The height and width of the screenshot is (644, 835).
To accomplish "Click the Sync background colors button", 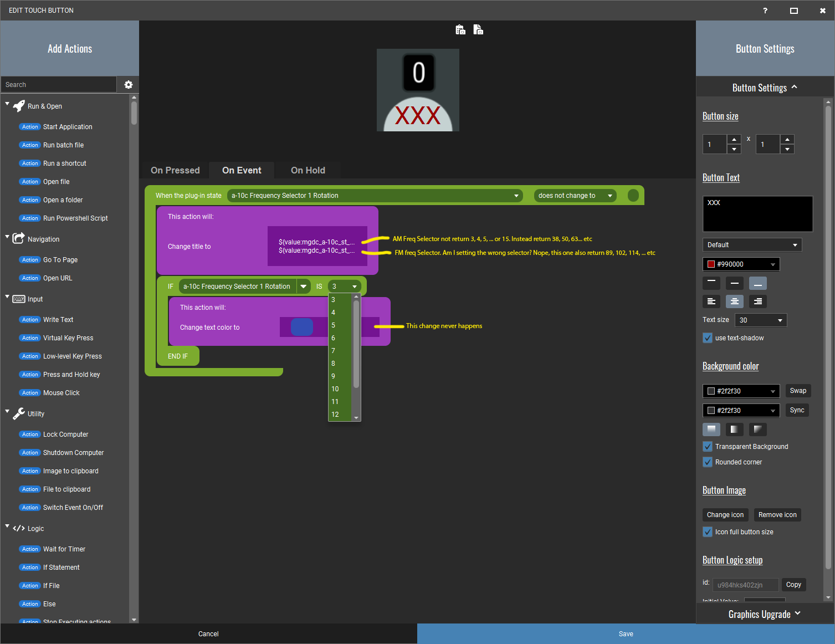I will [797, 410].
